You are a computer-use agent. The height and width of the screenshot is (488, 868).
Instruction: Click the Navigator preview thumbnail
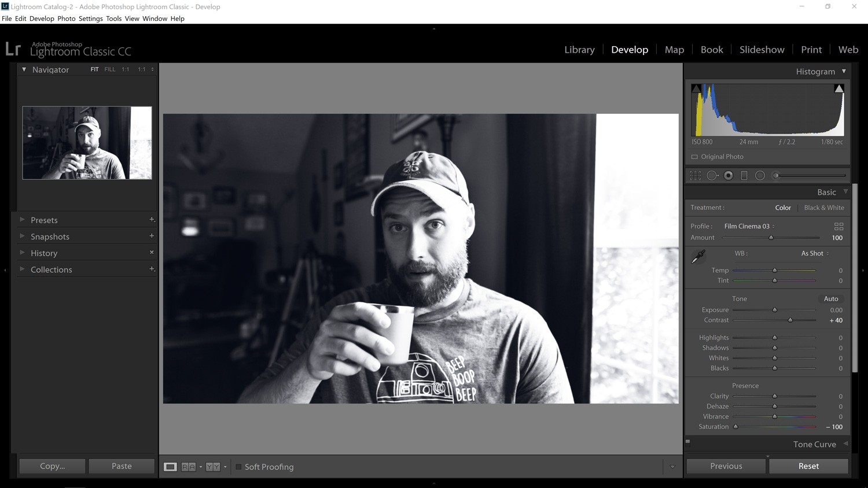(x=87, y=142)
